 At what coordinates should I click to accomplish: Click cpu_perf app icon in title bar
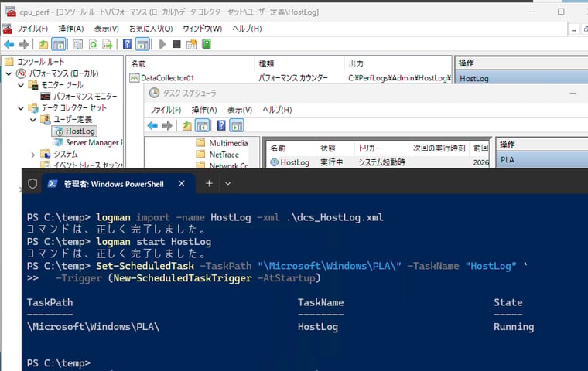tap(11, 12)
